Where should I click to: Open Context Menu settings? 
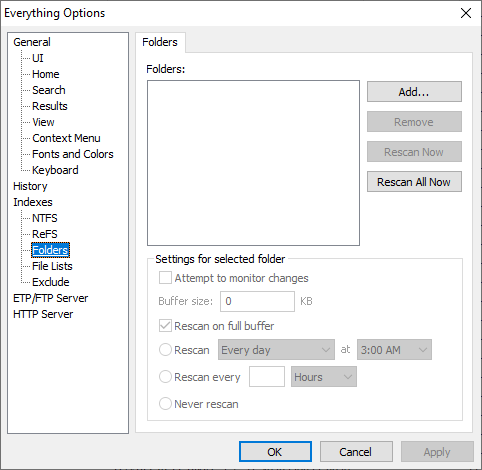(x=66, y=138)
